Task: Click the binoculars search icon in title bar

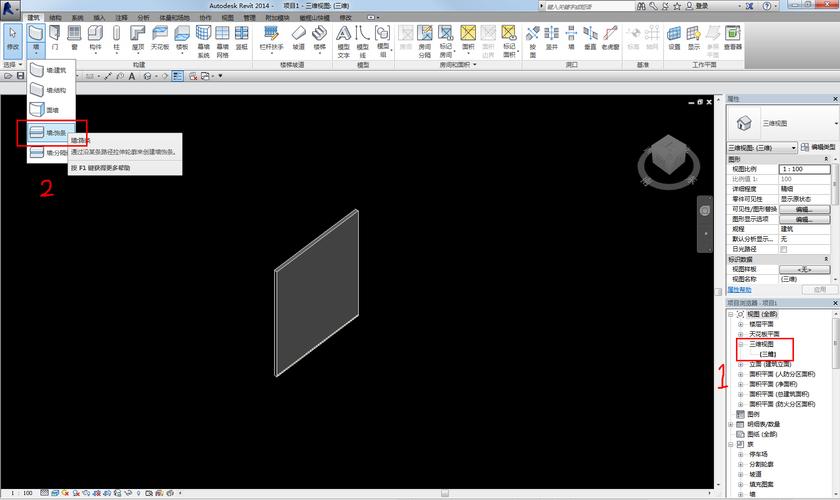Action: tap(641, 6)
